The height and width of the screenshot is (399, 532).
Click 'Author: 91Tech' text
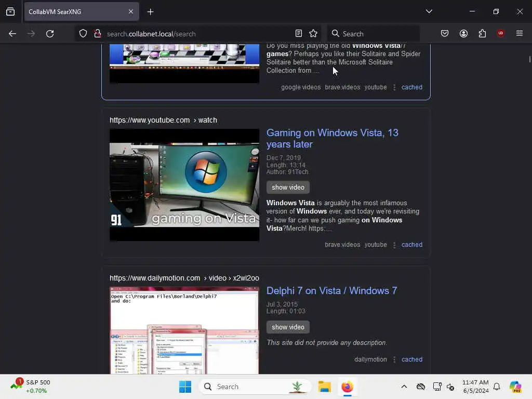287,172
